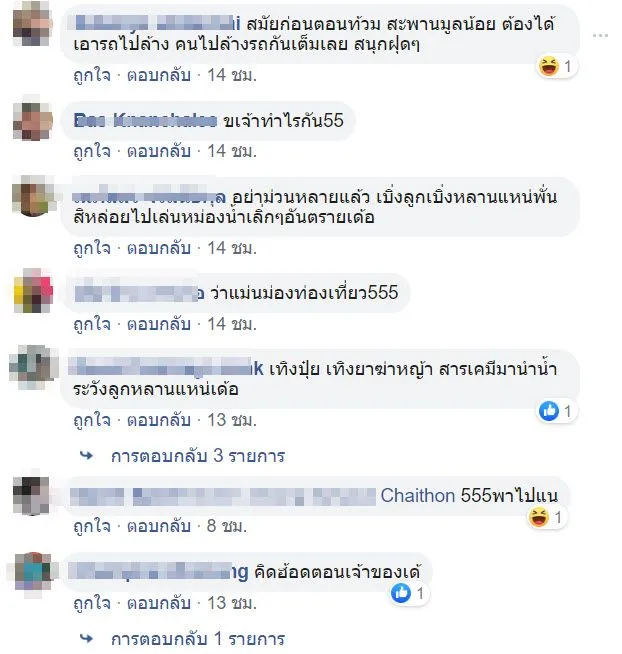Click the 13 ชม. timestamp under คิดฮ้อด comment
Image resolution: width=622 pixels, height=654 pixels.
[x=232, y=603]
